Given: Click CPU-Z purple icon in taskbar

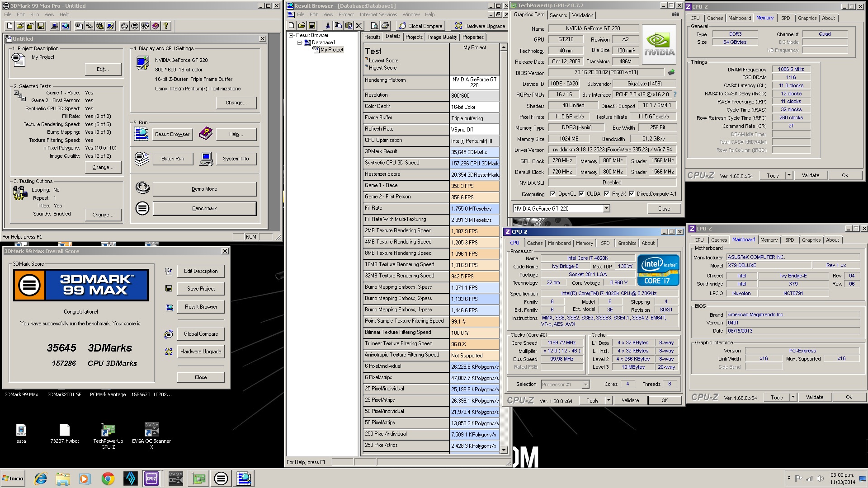Looking at the screenshot, I should 151,479.
